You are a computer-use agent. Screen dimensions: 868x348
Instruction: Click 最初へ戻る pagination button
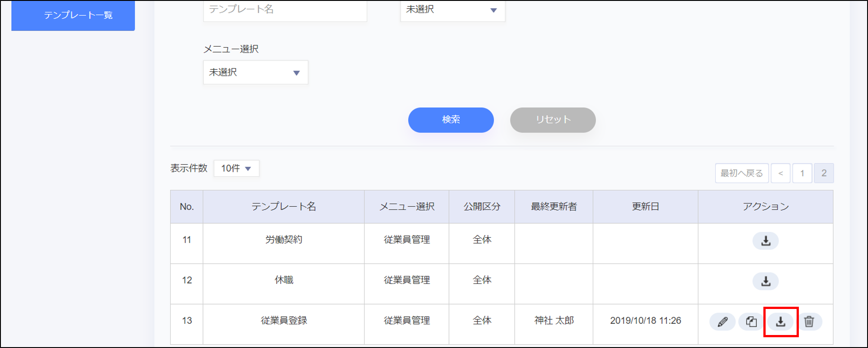point(741,173)
